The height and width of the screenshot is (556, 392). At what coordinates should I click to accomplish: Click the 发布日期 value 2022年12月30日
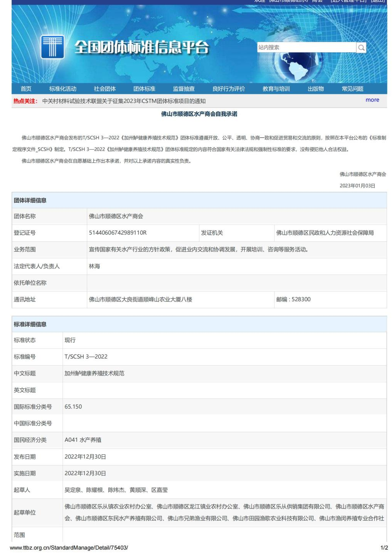[85, 457]
